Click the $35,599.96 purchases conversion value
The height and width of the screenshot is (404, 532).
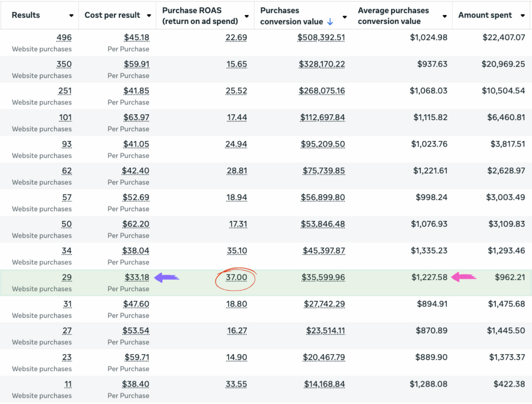click(323, 277)
